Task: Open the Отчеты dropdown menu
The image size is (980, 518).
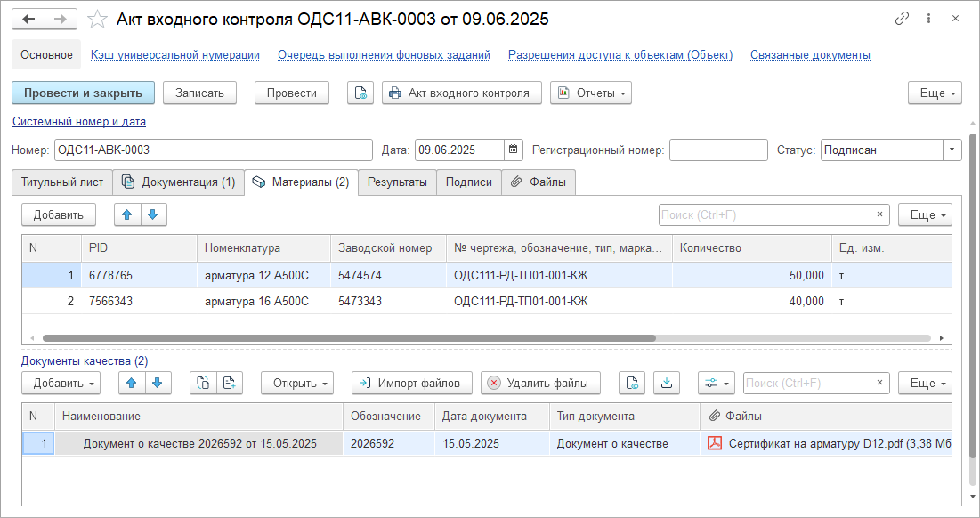Action: [591, 93]
